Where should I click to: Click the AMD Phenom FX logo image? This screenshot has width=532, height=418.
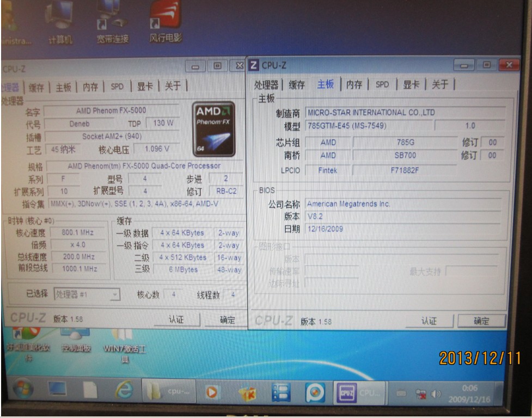click(x=214, y=129)
